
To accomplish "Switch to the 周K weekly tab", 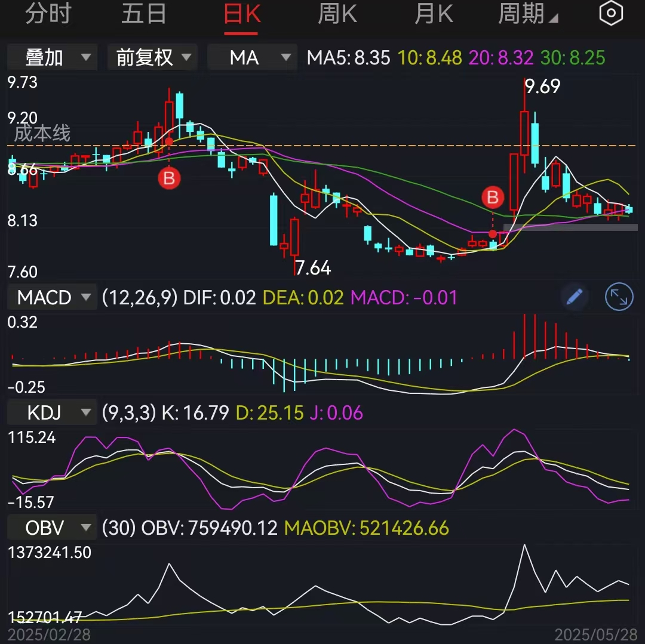I will coord(337,13).
